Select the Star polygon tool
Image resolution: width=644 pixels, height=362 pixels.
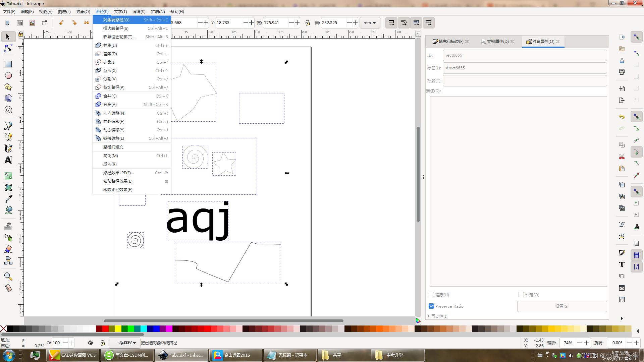[x=8, y=87]
